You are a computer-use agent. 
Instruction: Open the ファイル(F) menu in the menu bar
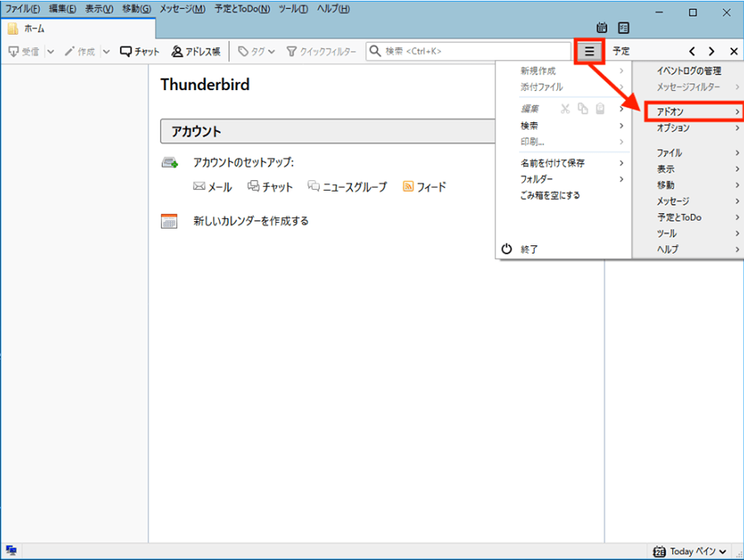pyautogui.click(x=22, y=9)
